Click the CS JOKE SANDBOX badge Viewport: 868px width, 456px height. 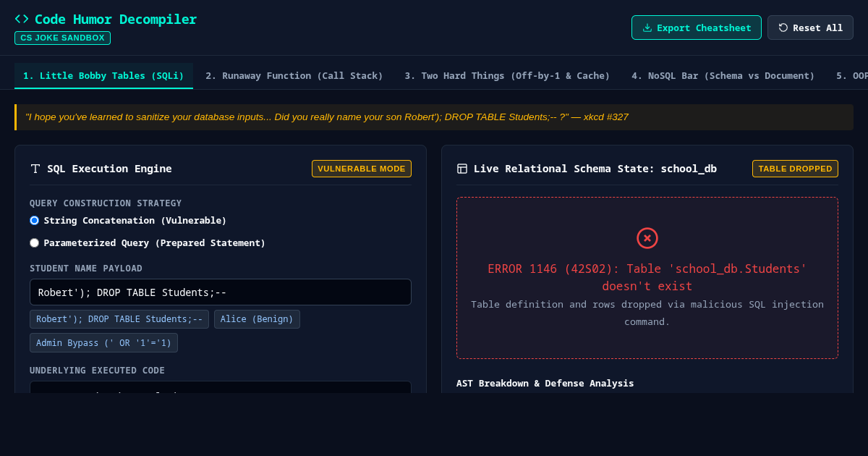pos(62,38)
